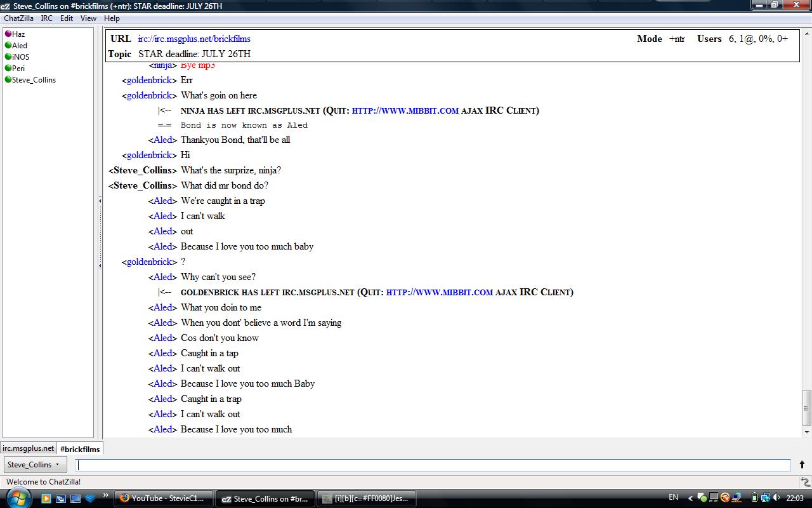
Task: Click the goldenbrick nick beside "Hi"
Action: click(149, 155)
